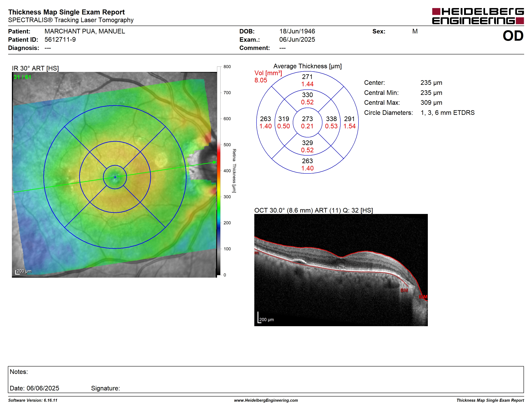Click total volume value 8.05
532x411 pixels.
tap(261, 80)
